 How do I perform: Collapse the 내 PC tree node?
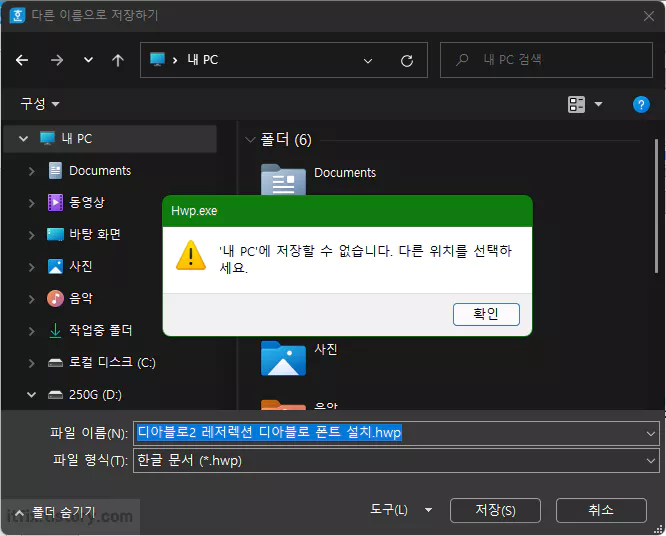tap(23, 138)
